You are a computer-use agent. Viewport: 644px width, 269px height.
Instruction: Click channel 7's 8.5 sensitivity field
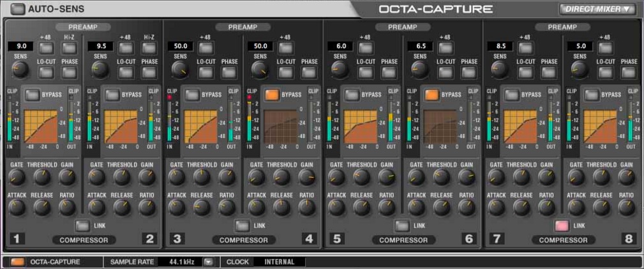tap(500, 46)
